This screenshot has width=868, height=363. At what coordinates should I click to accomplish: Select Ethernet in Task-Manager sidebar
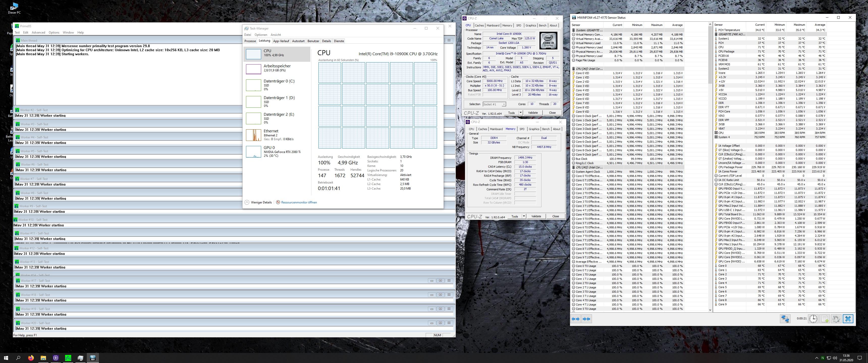[x=277, y=135]
